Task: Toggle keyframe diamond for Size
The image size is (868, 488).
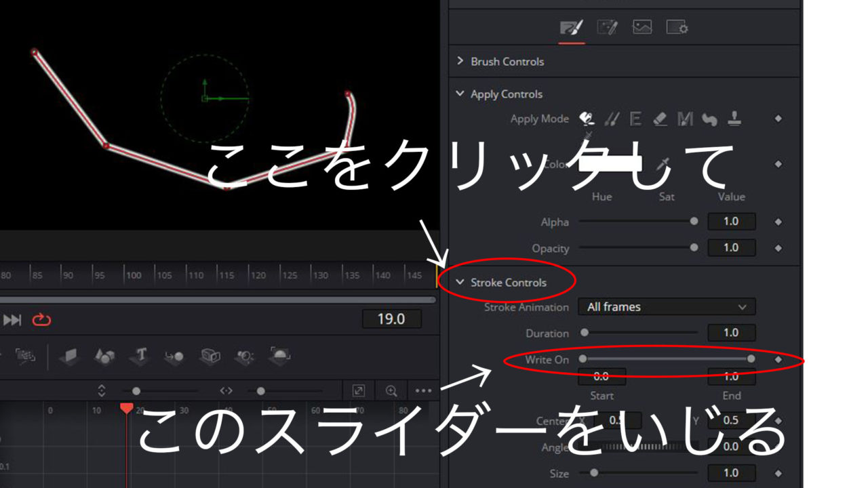Action: [x=778, y=473]
